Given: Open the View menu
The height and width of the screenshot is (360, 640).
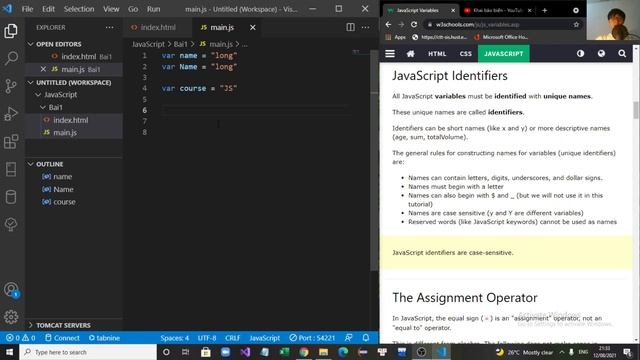Looking at the screenshot, I should [111, 9].
